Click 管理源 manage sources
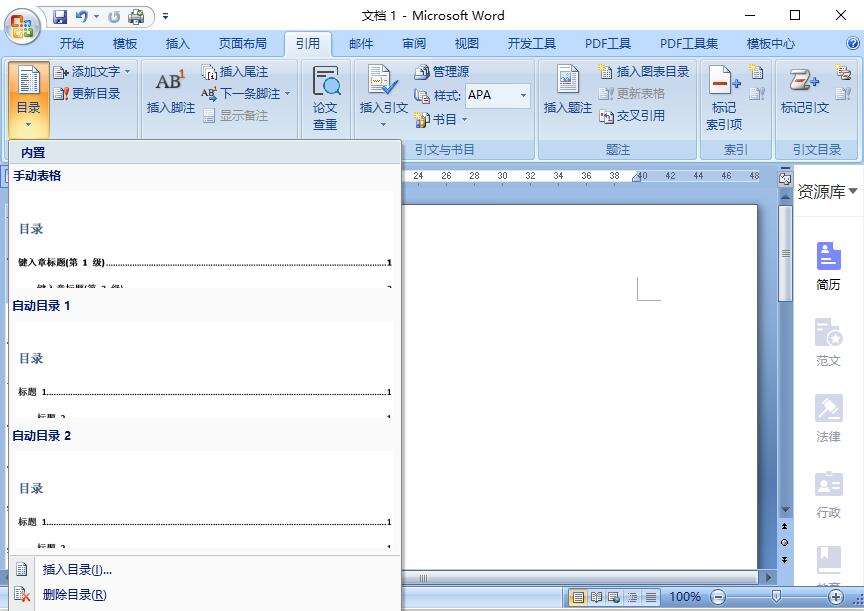This screenshot has width=864, height=611. 441,72
